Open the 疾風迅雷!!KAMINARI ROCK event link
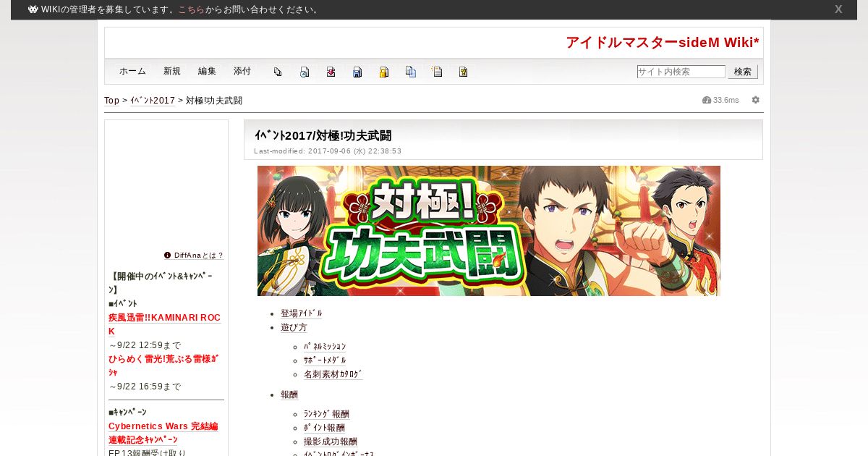 164,324
